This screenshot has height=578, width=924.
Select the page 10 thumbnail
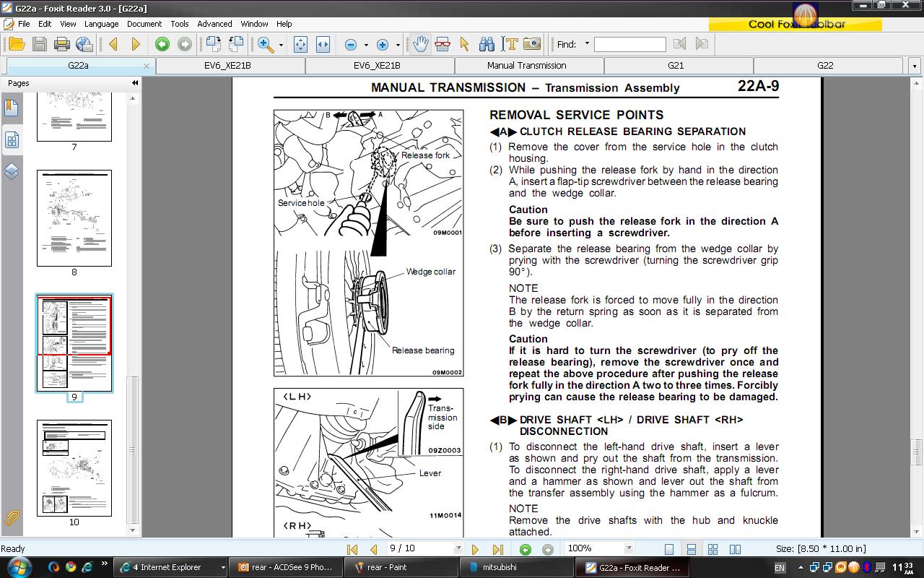coord(74,468)
